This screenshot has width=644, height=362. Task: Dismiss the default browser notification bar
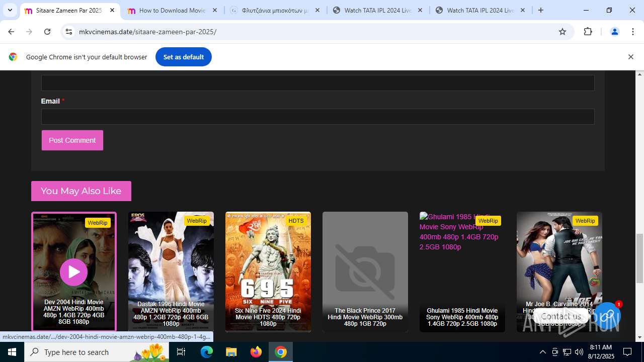(x=630, y=57)
